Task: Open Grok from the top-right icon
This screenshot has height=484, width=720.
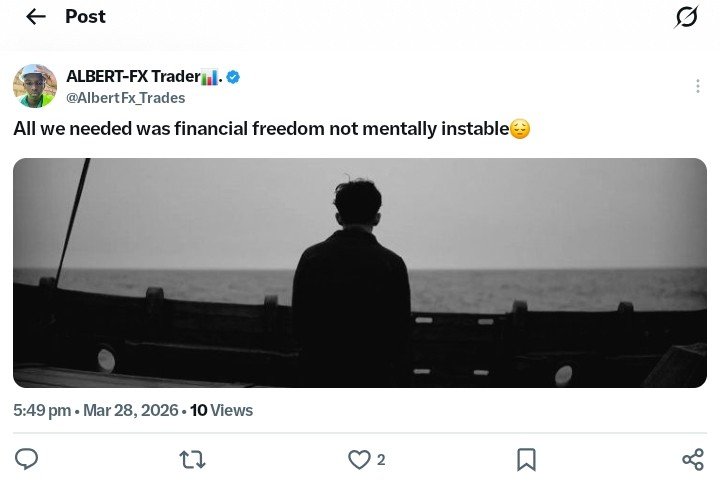Action: point(686,17)
